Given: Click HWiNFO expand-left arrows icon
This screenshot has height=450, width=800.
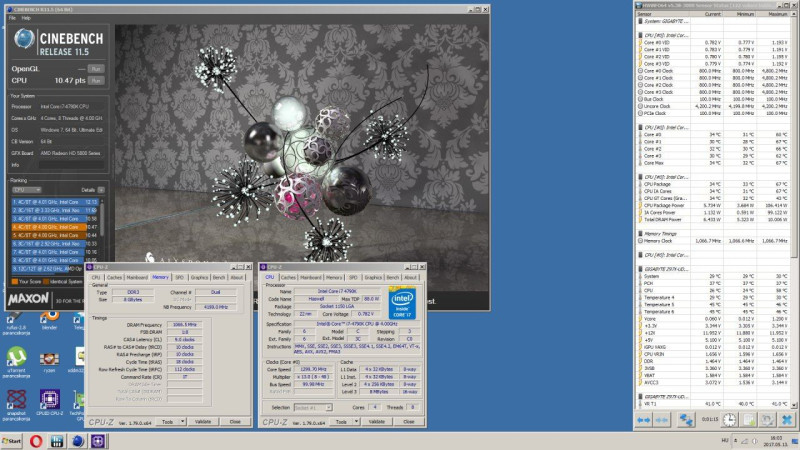Looking at the screenshot, I should (x=644, y=420).
